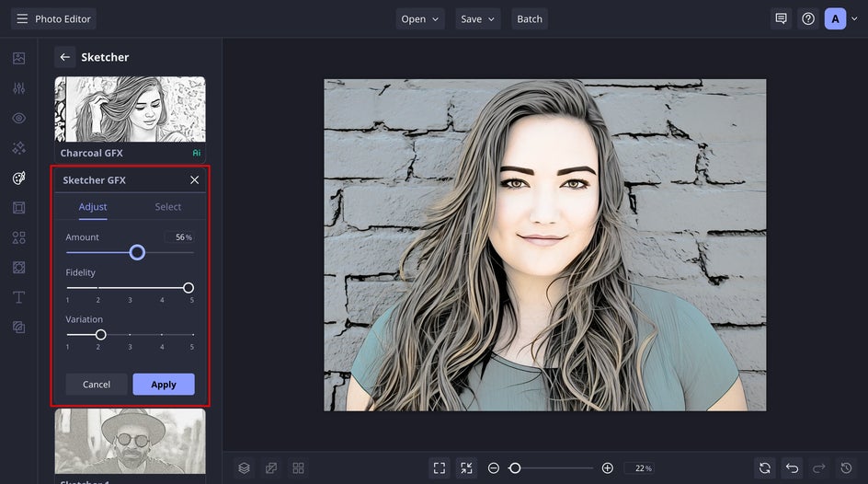The width and height of the screenshot is (868, 484).
Task: Click the Charcoal GFX label
Action: click(x=91, y=153)
